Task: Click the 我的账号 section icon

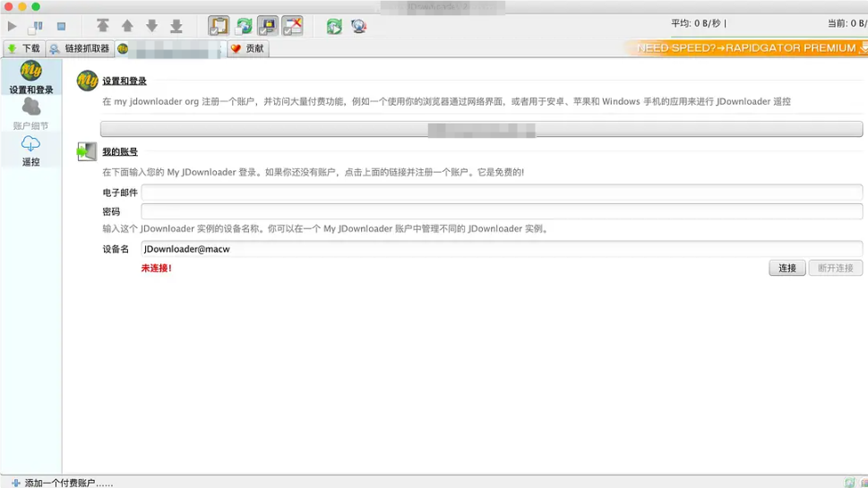Action: (86, 151)
